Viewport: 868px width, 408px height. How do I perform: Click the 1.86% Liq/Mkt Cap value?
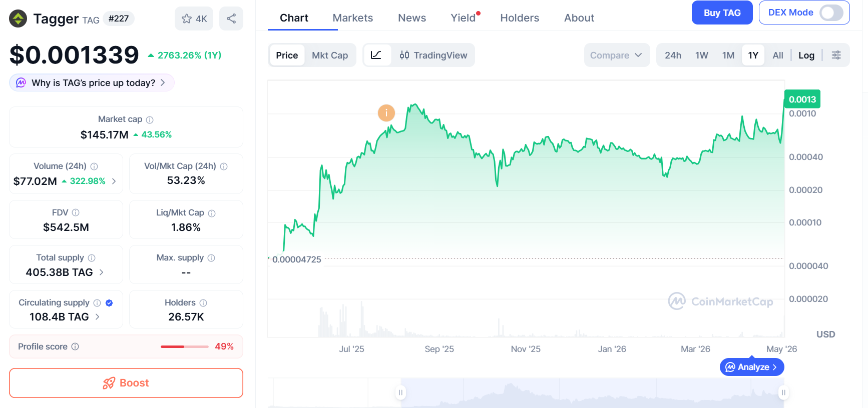tap(186, 227)
